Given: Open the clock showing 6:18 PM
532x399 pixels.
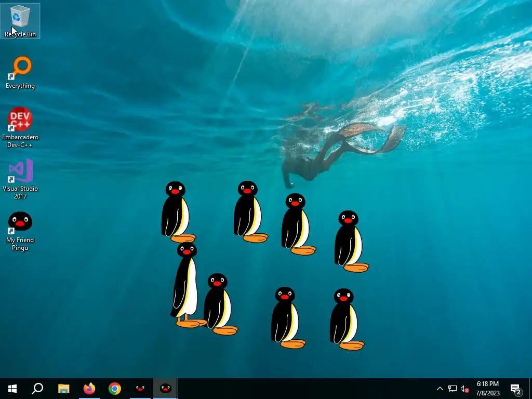Looking at the screenshot, I should tap(487, 389).
